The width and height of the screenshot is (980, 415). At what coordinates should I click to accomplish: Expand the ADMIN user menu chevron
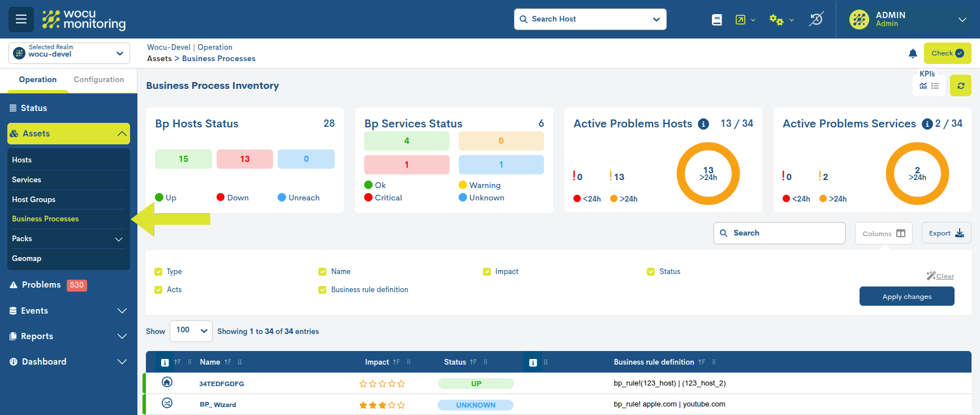click(962, 20)
